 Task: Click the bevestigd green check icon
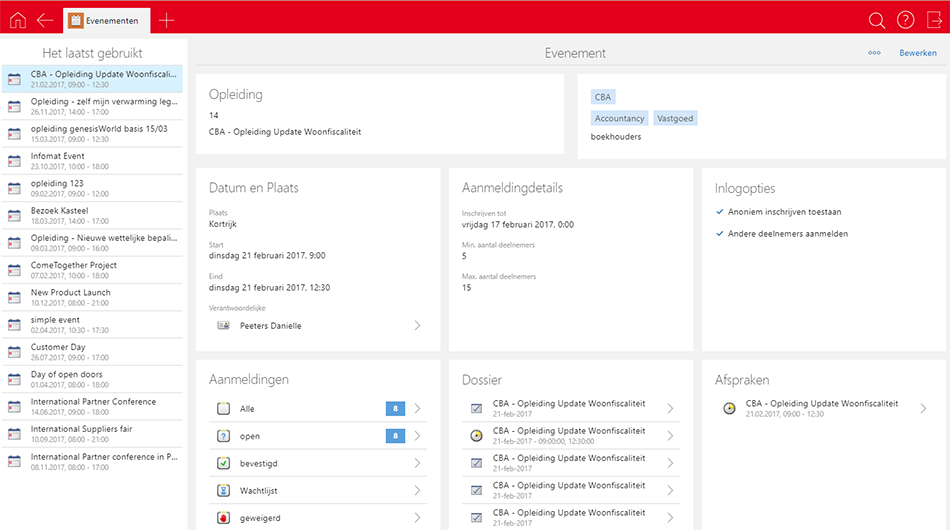[x=223, y=463]
